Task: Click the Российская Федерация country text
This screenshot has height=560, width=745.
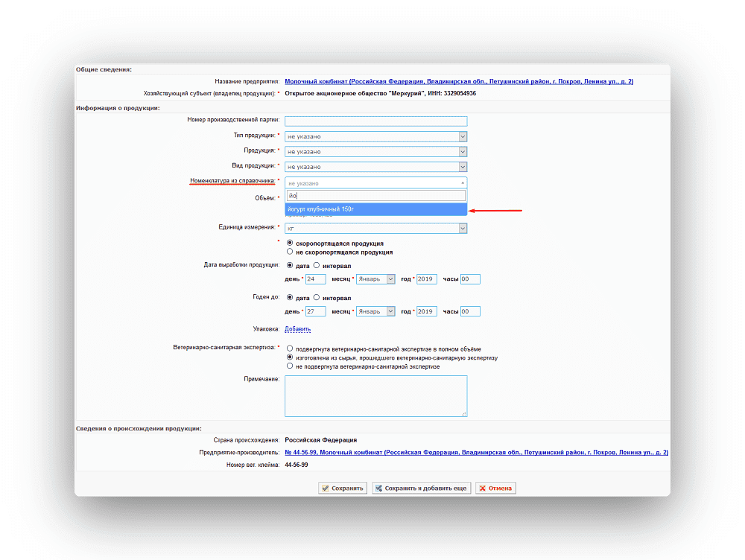Action: coord(320,440)
